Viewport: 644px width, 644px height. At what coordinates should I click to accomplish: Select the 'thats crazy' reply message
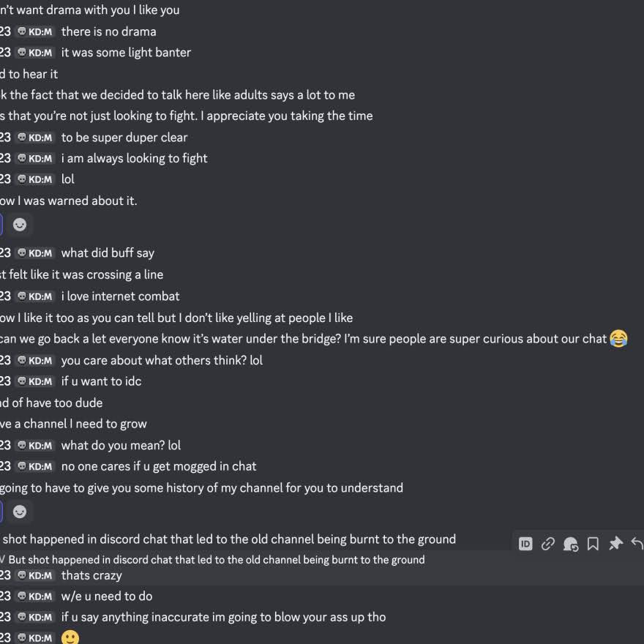(x=91, y=575)
